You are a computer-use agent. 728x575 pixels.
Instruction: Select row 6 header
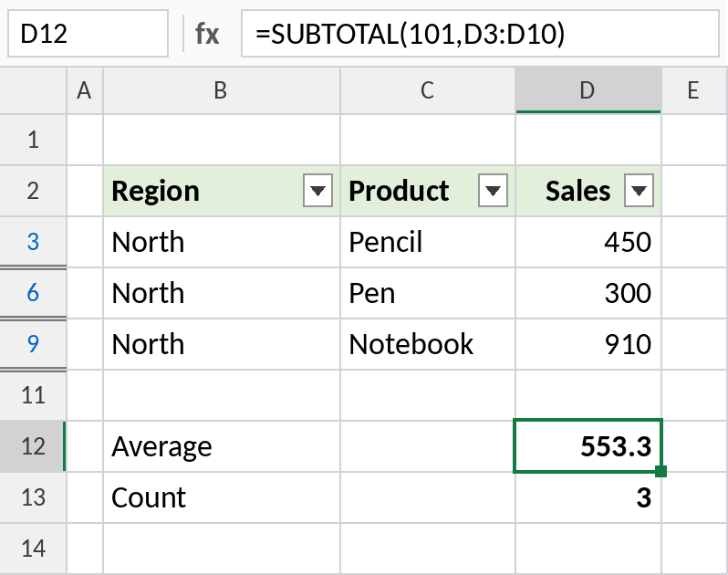point(33,293)
